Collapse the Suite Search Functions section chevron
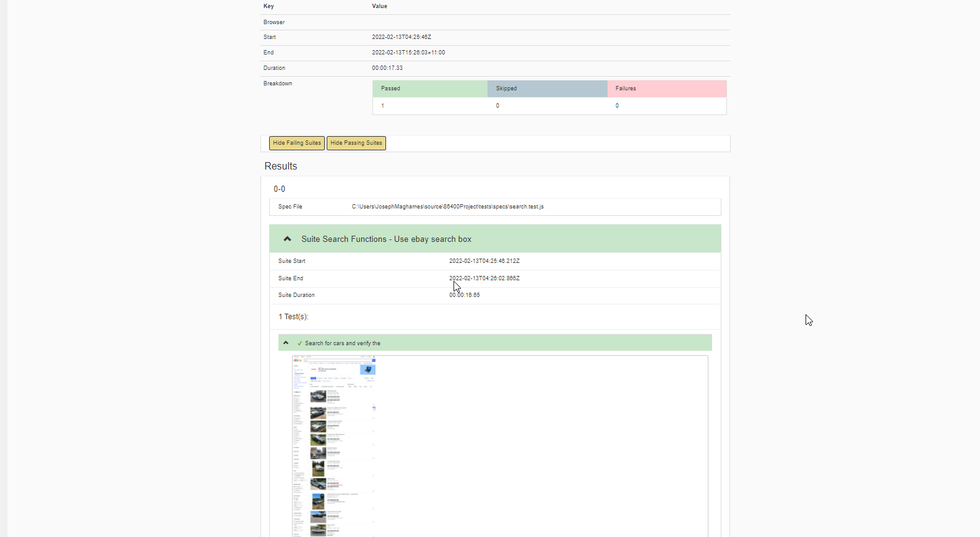The width and height of the screenshot is (980, 537). (x=287, y=239)
